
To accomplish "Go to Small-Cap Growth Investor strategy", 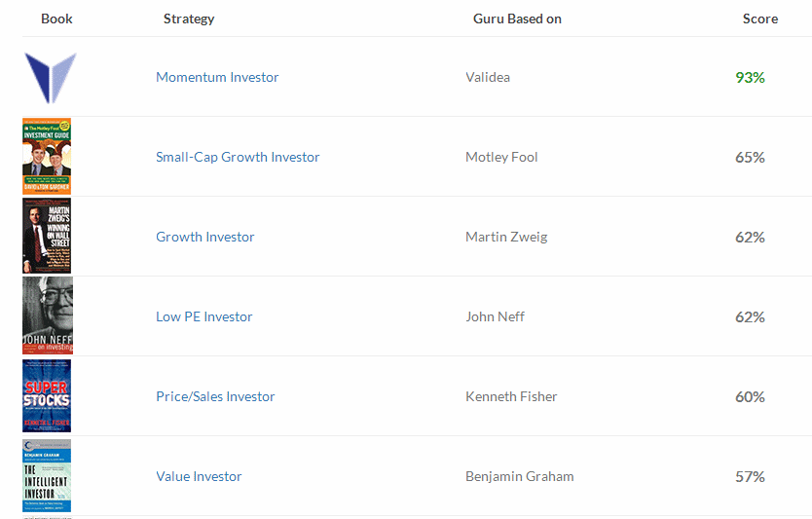I will [238, 157].
